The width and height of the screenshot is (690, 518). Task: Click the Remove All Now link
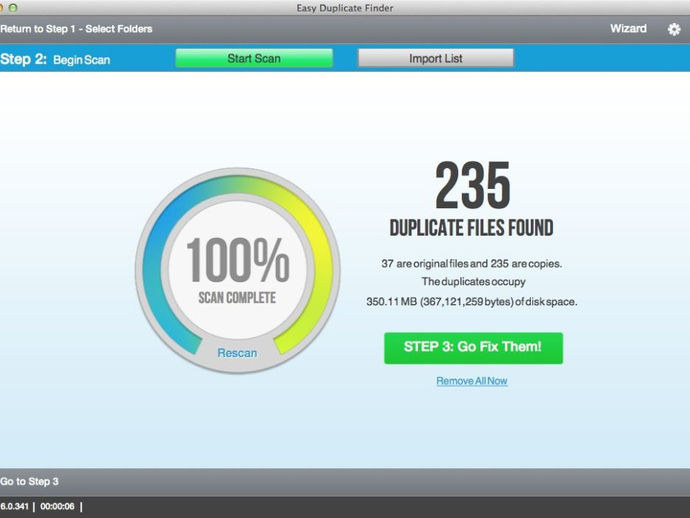pyautogui.click(x=472, y=381)
